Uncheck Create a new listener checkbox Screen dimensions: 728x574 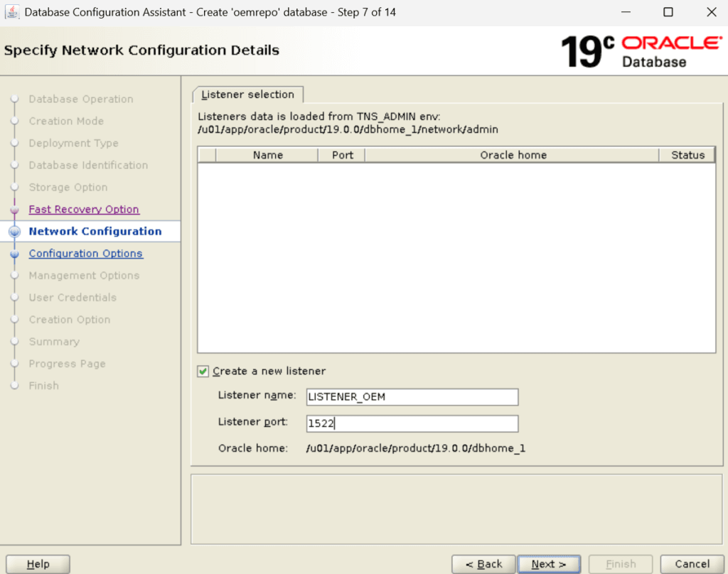pyautogui.click(x=203, y=372)
